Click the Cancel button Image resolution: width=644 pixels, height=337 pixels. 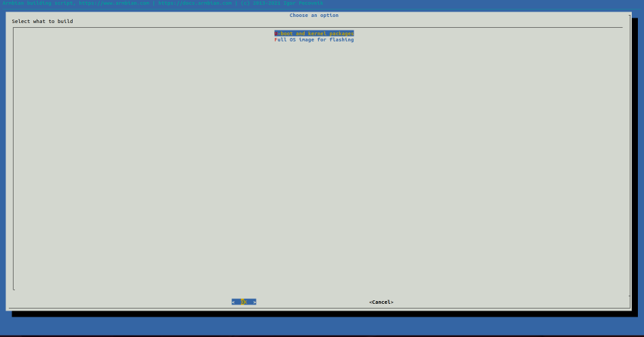point(381,302)
